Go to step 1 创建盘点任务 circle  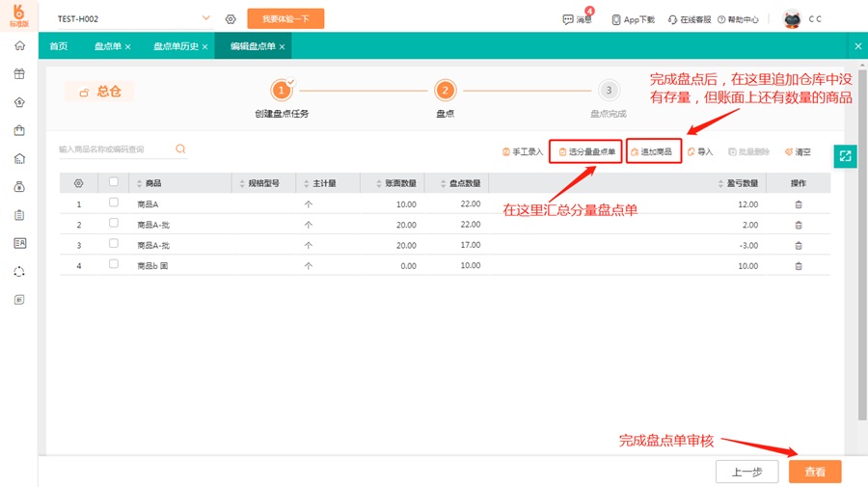pyautogui.click(x=282, y=91)
